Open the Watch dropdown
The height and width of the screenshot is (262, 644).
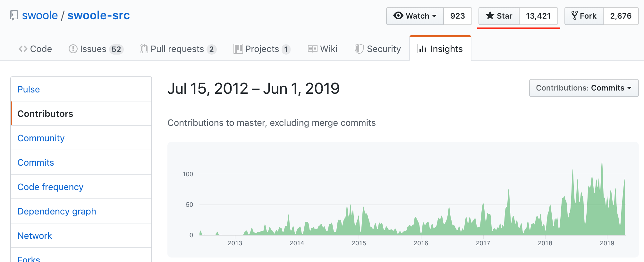[415, 16]
